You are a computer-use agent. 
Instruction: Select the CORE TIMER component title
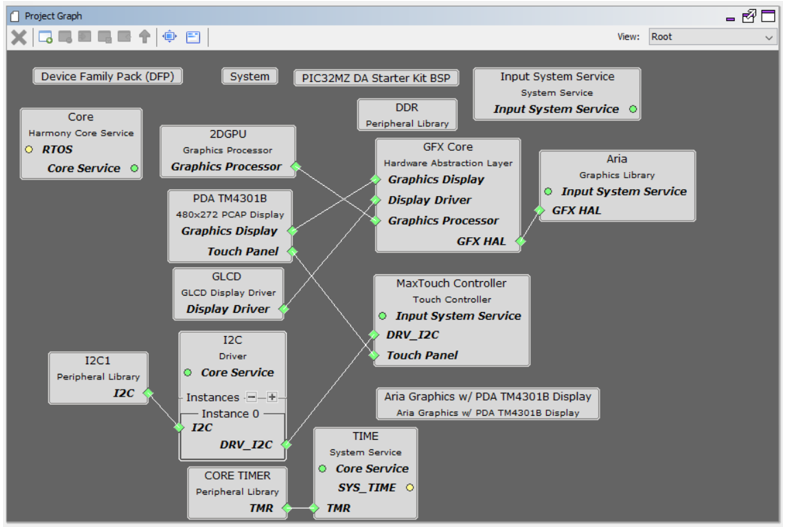[237, 475]
